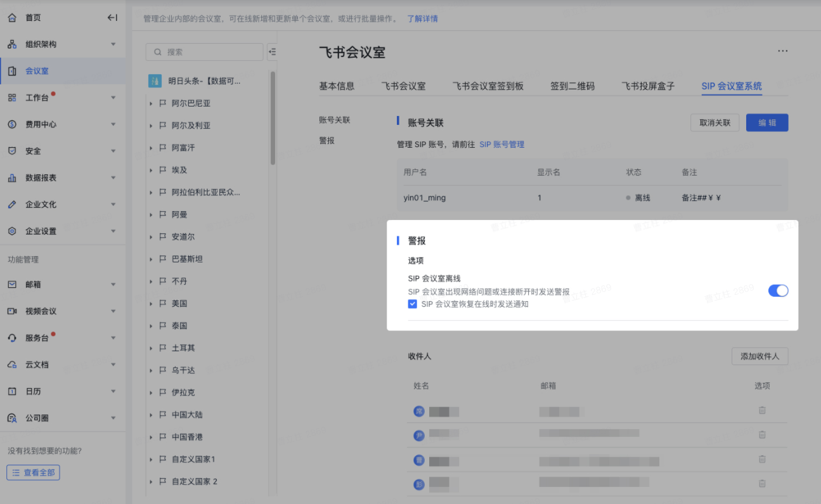821x504 pixels.
Task: Switch to the 飞书投屏盒子 tab
Action: pos(648,86)
